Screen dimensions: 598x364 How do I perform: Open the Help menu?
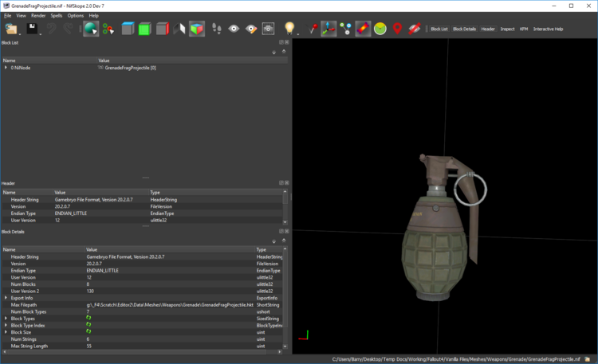pyautogui.click(x=94, y=16)
